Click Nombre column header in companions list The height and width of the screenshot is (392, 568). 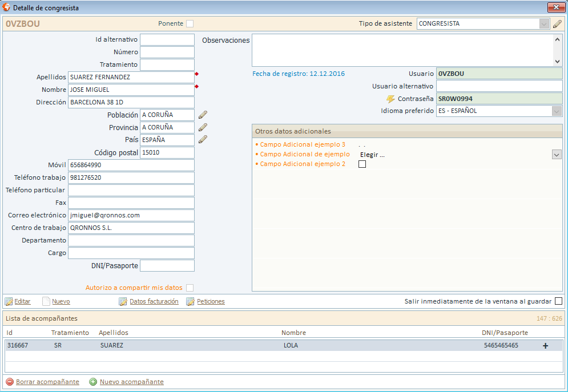click(x=294, y=333)
